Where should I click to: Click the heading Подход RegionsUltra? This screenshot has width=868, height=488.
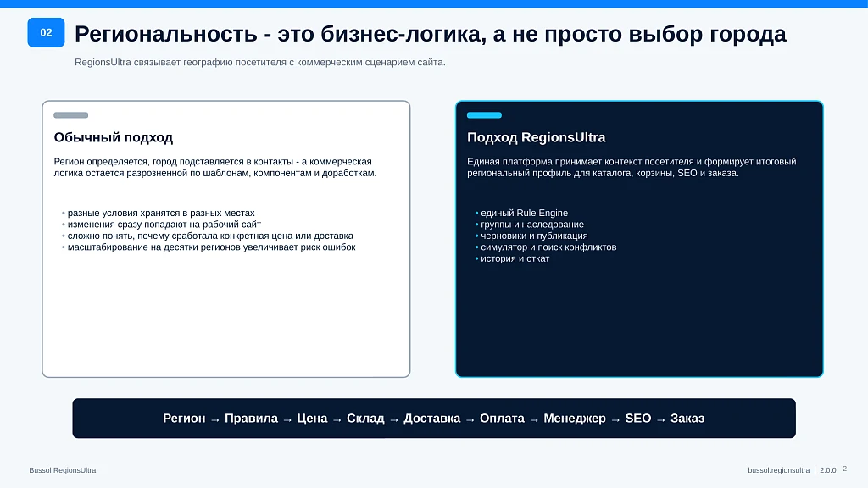point(536,137)
